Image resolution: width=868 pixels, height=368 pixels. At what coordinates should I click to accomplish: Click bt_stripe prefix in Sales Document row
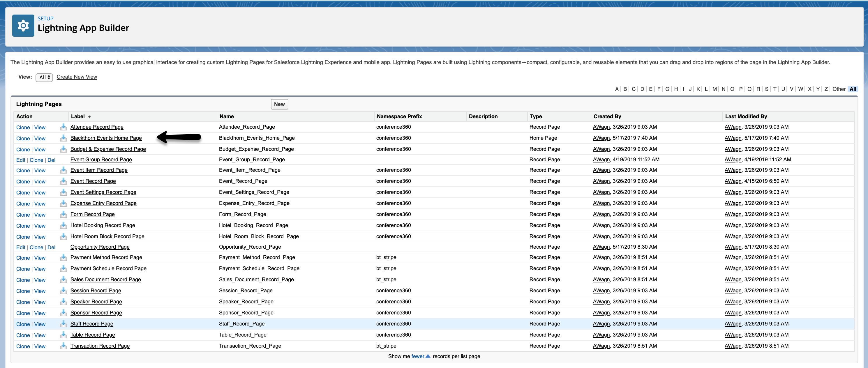coord(386,279)
